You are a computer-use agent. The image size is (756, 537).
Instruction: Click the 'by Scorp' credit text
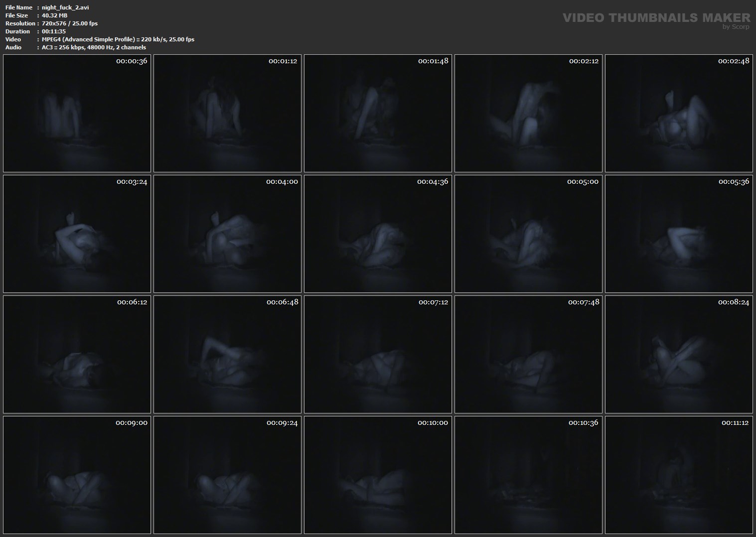click(736, 27)
